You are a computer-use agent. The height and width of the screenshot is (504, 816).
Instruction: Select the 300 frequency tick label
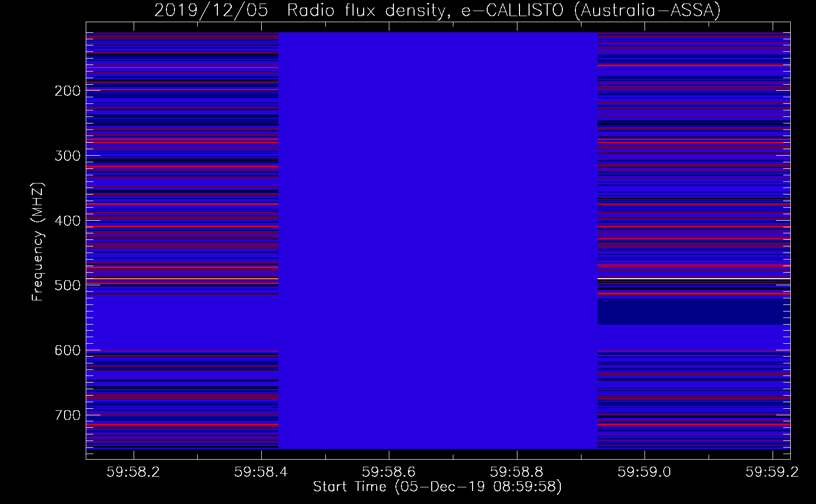[68, 156]
